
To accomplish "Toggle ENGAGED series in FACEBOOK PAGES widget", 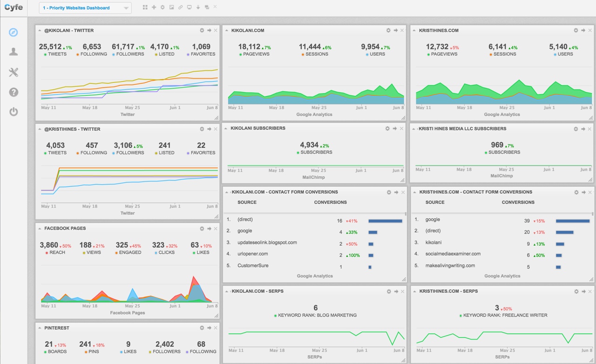I will click(128, 252).
